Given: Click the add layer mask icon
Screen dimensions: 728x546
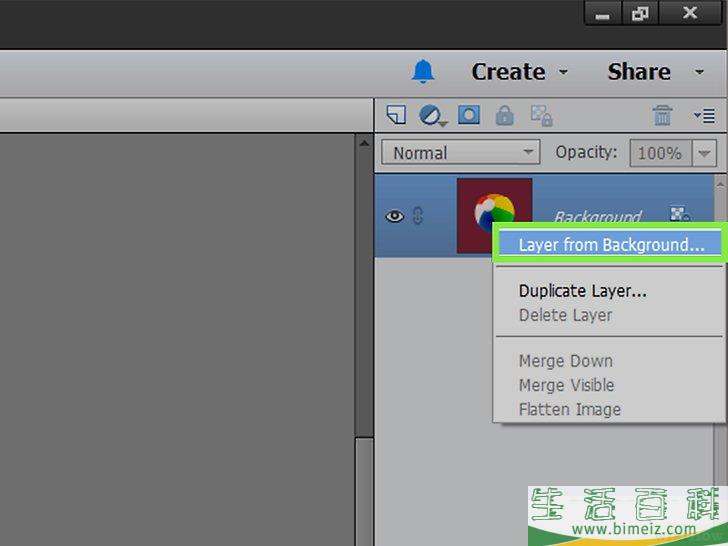Looking at the screenshot, I should pyautogui.click(x=468, y=116).
